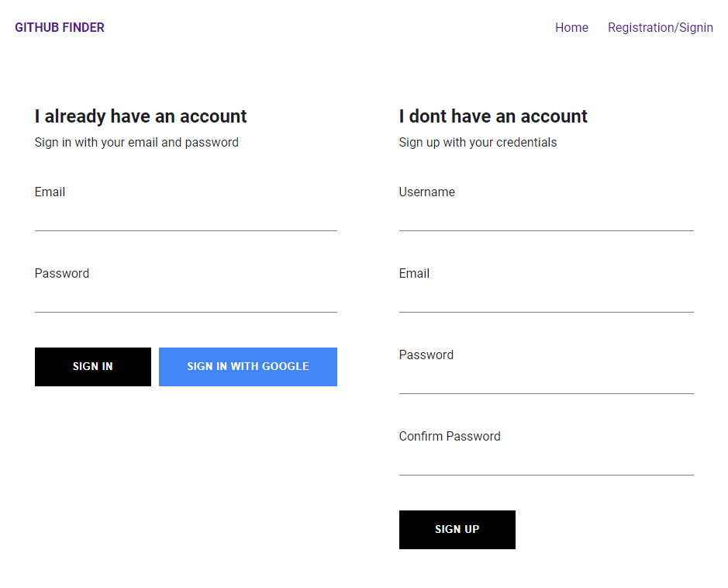Click the black SIGN IN button
The height and width of the screenshot is (588, 728).
coord(93,367)
